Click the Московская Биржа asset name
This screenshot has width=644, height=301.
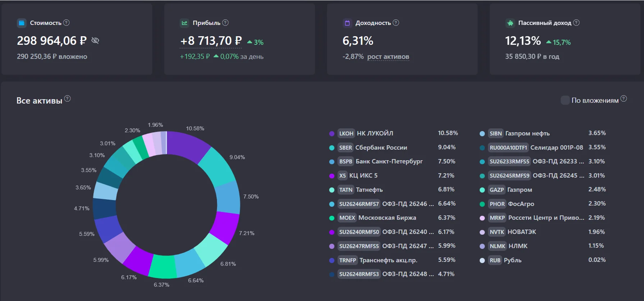coord(387,218)
